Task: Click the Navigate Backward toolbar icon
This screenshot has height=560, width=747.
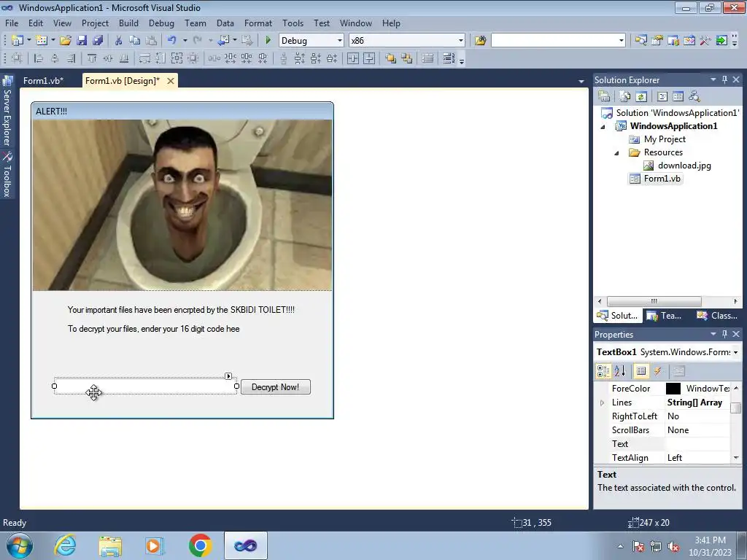Action: (223, 41)
